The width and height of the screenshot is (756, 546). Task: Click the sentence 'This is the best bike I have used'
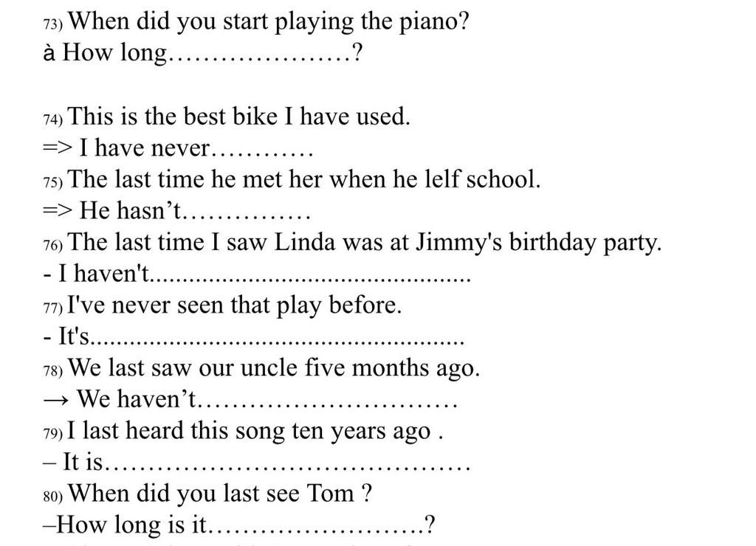(x=239, y=117)
